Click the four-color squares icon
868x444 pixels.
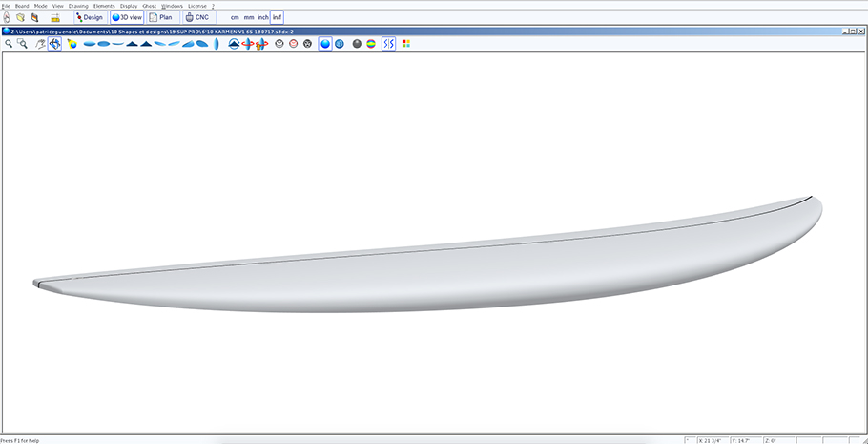(x=406, y=43)
